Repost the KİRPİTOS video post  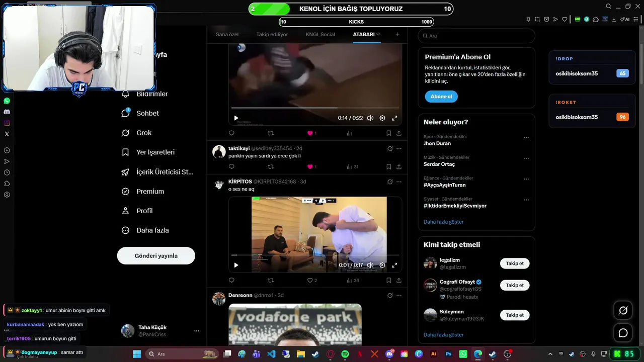(x=271, y=281)
